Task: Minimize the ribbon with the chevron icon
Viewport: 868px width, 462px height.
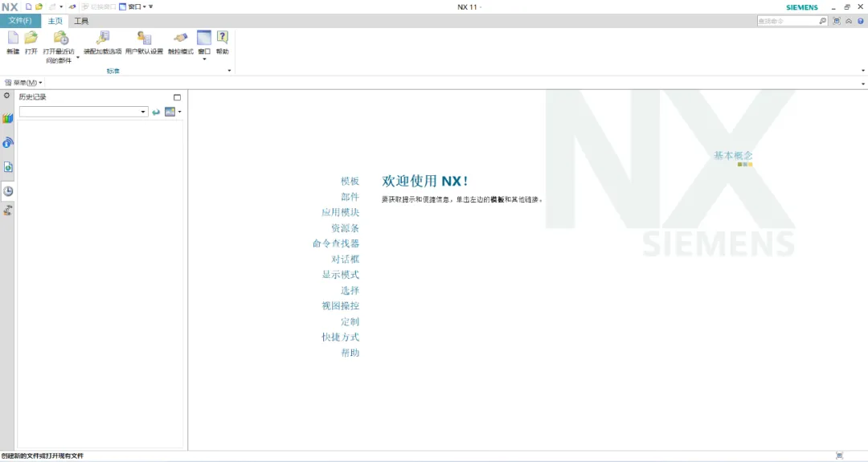Action: click(849, 21)
